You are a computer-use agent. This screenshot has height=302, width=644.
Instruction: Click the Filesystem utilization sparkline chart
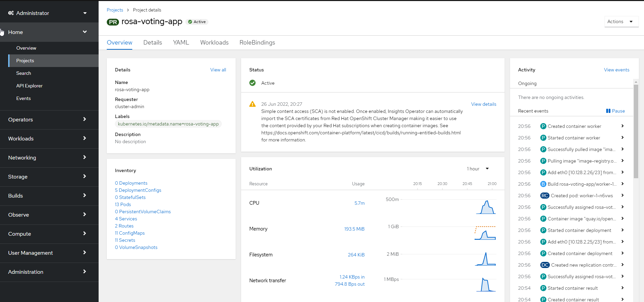tap(485, 258)
